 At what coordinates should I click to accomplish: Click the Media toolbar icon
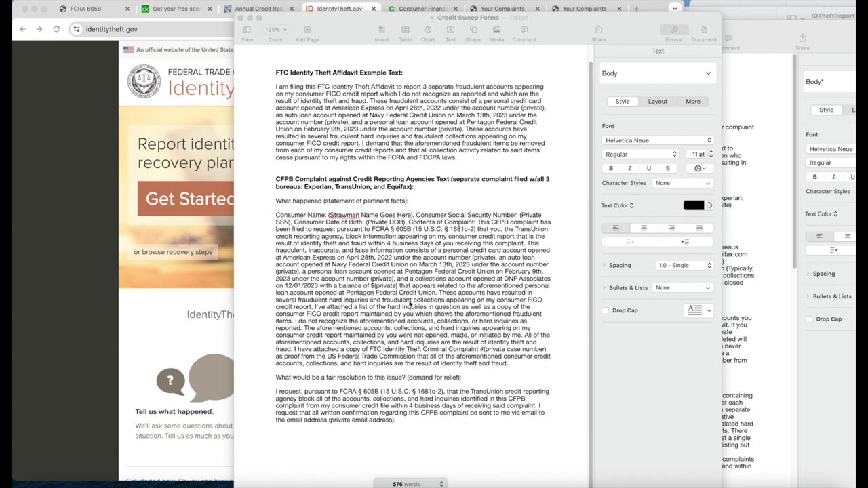pos(496,30)
